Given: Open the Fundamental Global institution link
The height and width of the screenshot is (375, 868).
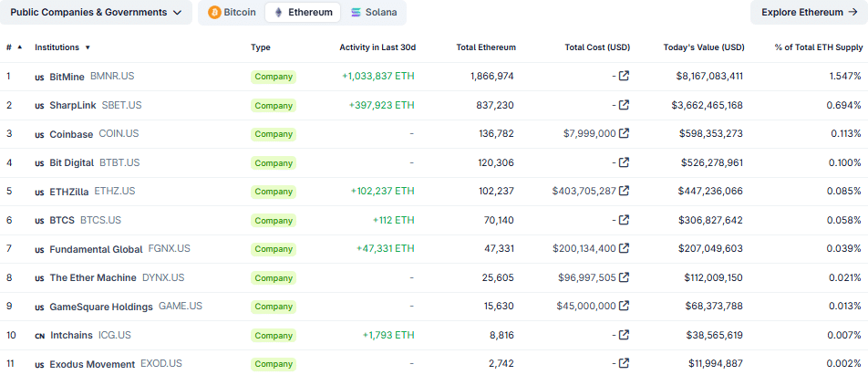Looking at the screenshot, I should coord(97,249).
